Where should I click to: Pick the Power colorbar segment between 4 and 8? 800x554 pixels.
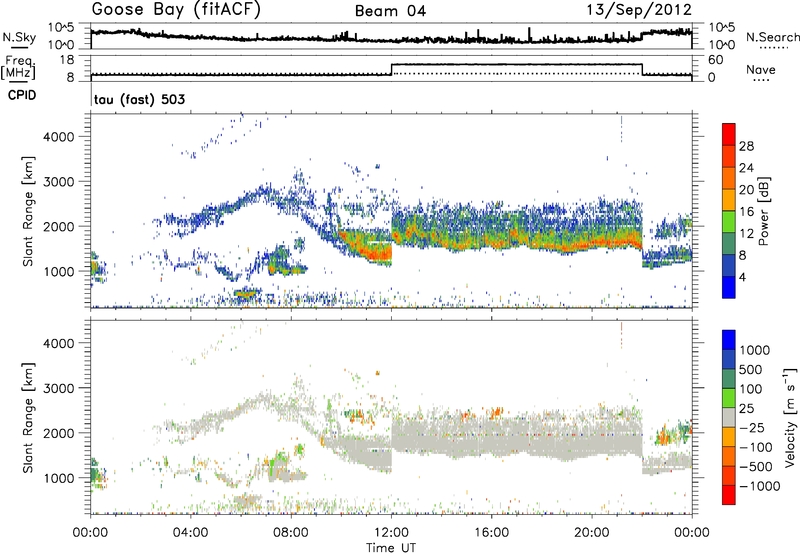click(x=729, y=265)
